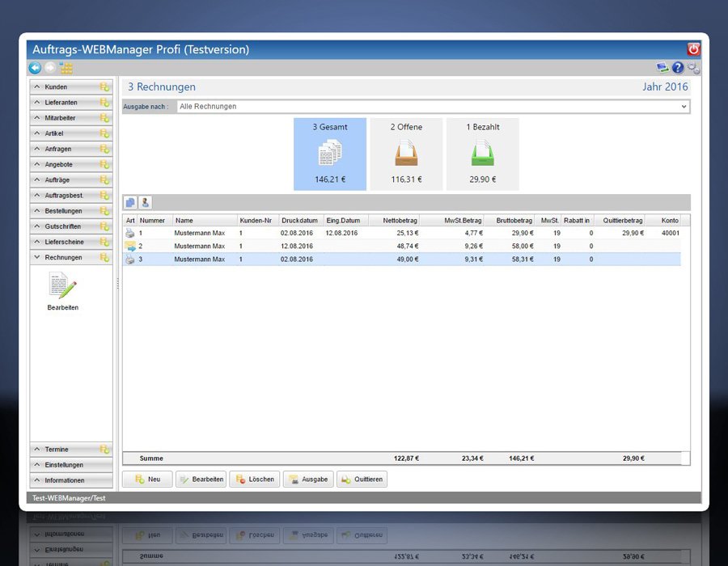Show the 2 Offene invoices tile
Viewport: 728px width, 566px height.
click(x=406, y=154)
